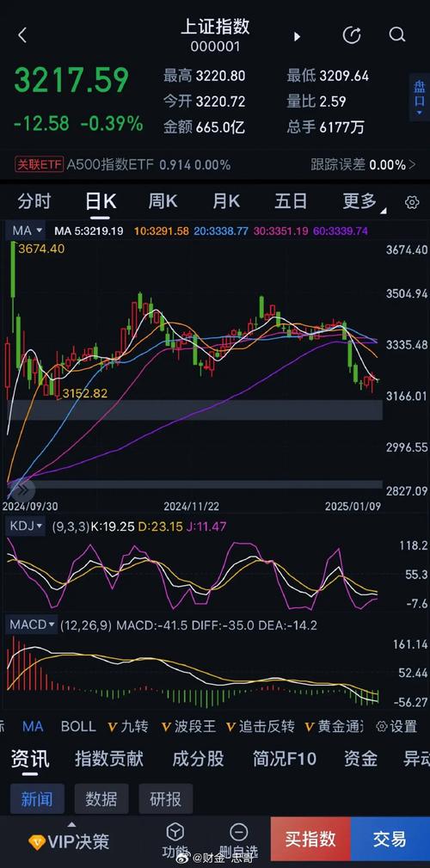Select 研报 sub-tab
The width and height of the screenshot is (430, 868).
(x=165, y=799)
